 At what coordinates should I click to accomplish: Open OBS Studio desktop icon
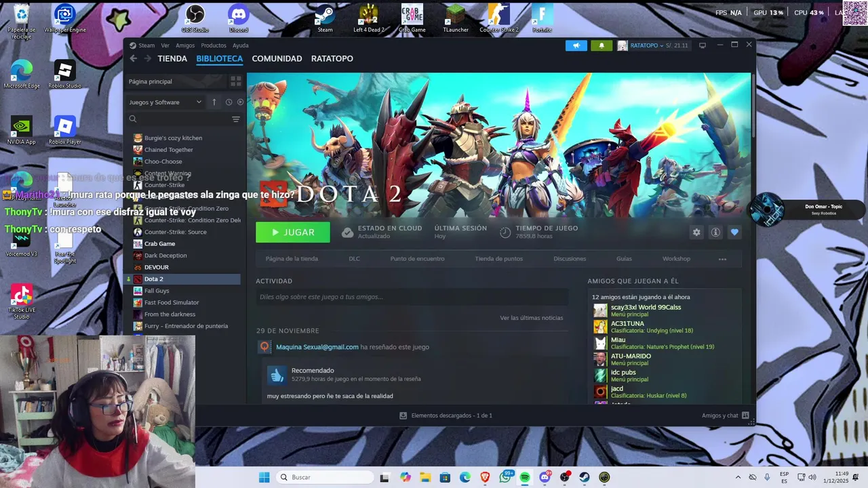(195, 18)
